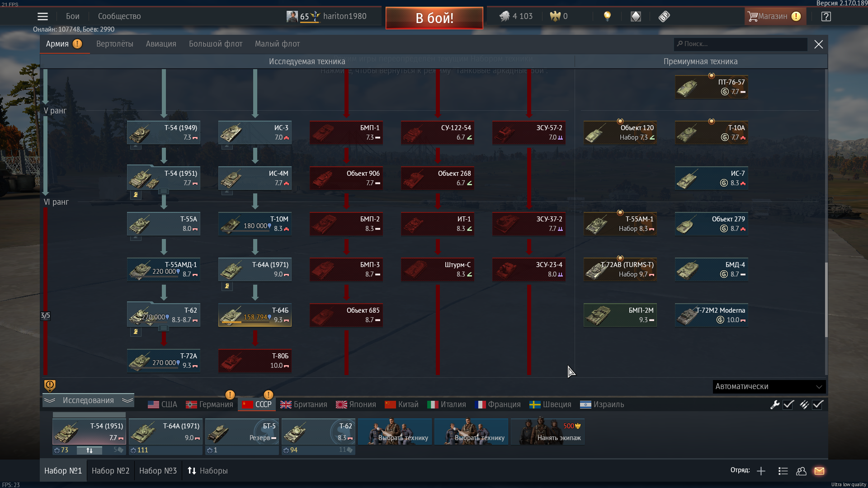Click the wrench repair icon

coord(775,405)
